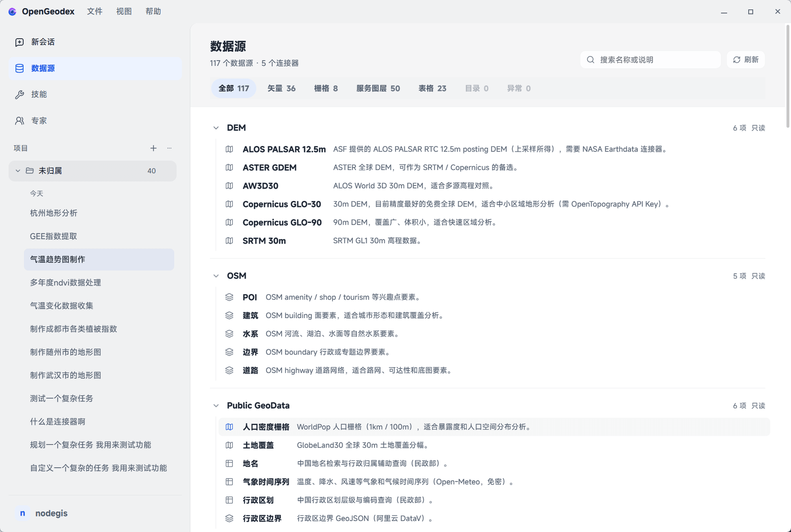Click the search magnifier icon
The height and width of the screenshot is (532, 791).
point(590,60)
